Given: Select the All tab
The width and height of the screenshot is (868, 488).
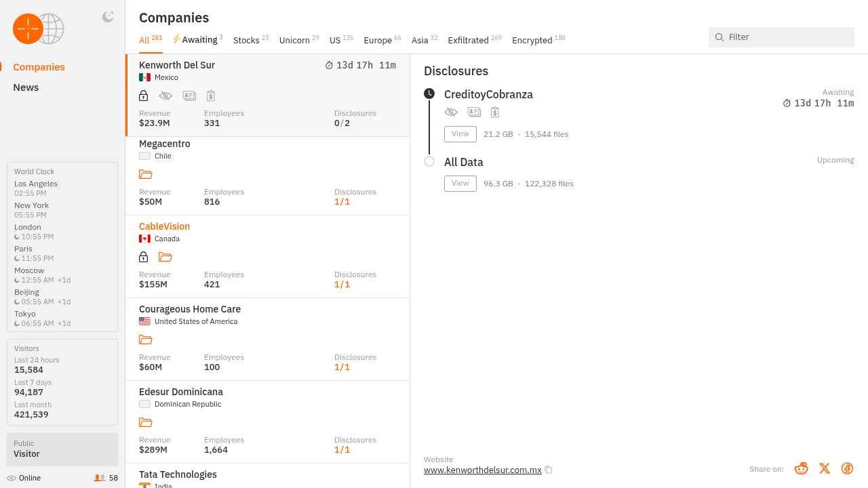Looking at the screenshot, I should pyautogui.click(x=151, y=40).
